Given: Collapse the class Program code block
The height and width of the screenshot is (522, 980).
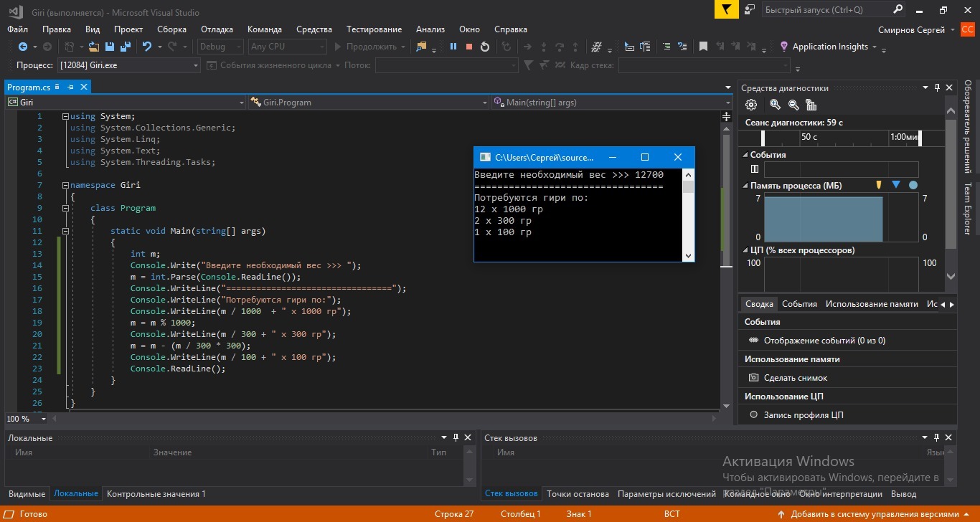Looking at the screenshot, I should click(65, 208).
